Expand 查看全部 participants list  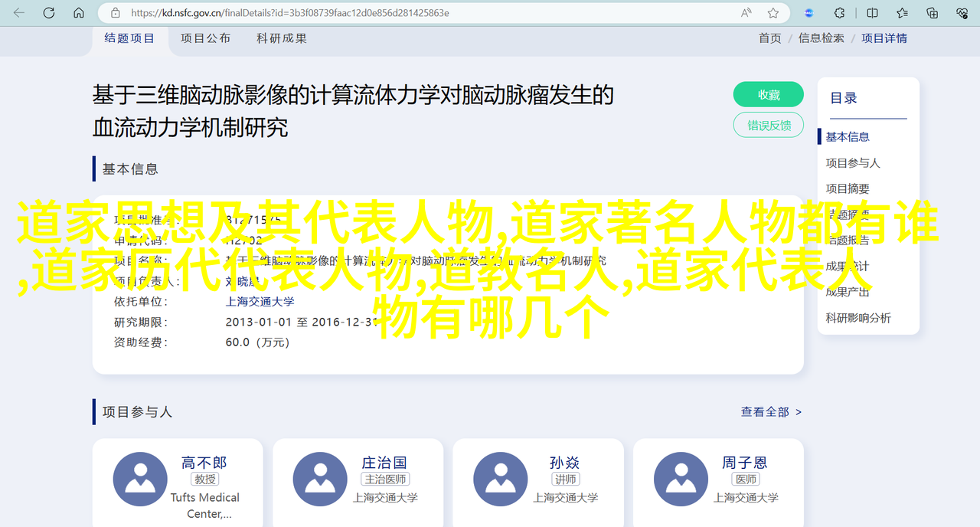770,412
